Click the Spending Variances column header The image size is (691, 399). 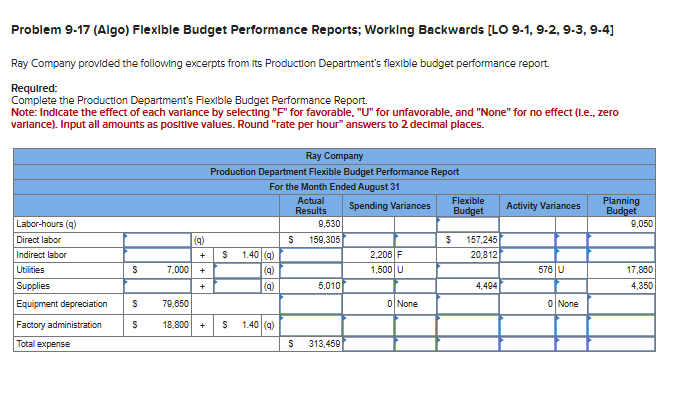390,206
